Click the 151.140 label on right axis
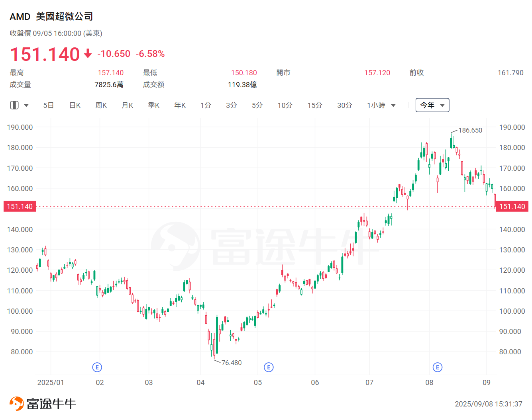The height and width of the screenshot is (420, 532). pos(512,206)
